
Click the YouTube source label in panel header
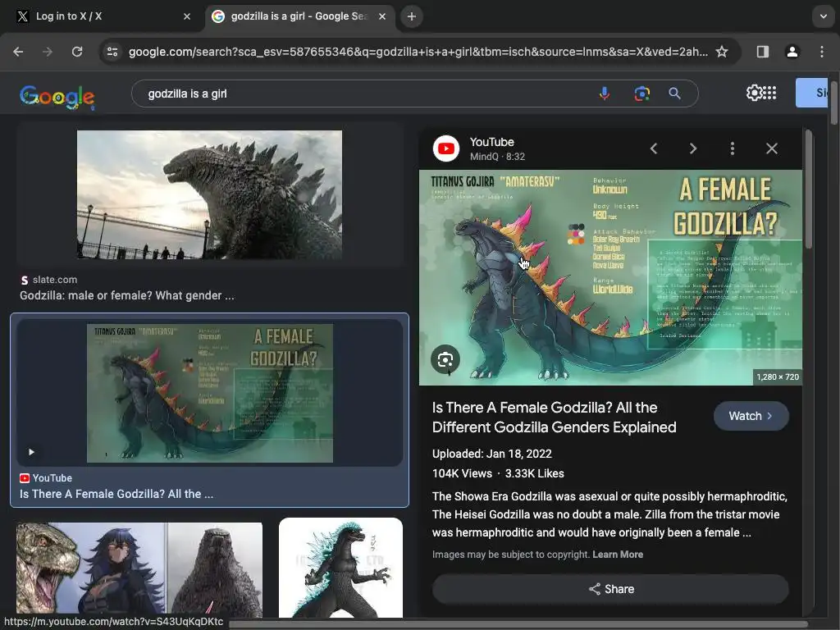pos(492,142)
